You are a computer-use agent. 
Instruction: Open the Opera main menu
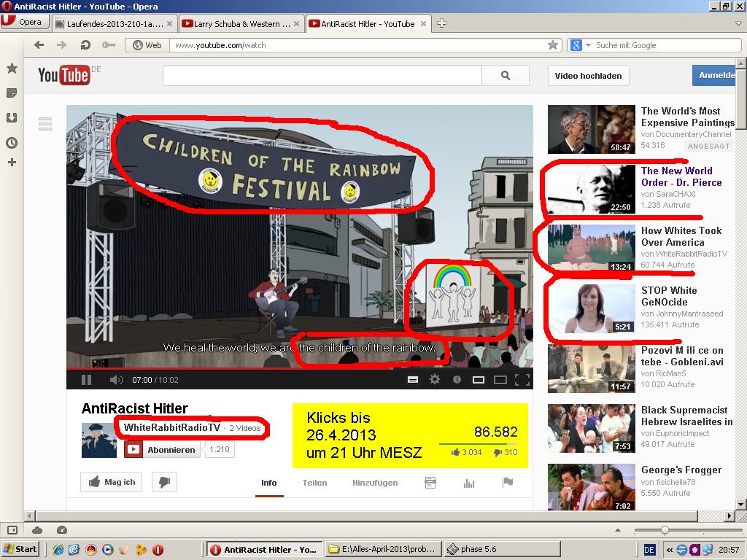(25, 22)
